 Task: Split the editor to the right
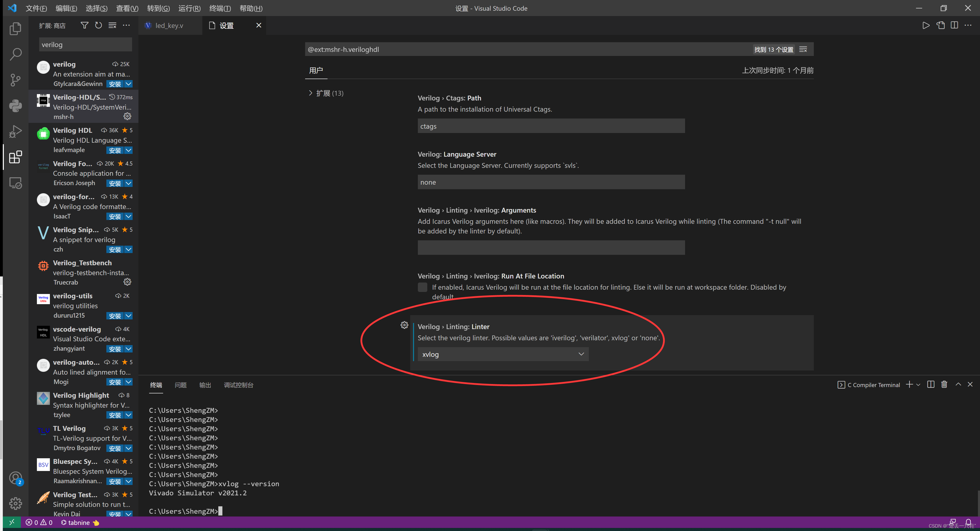(955, 25)
